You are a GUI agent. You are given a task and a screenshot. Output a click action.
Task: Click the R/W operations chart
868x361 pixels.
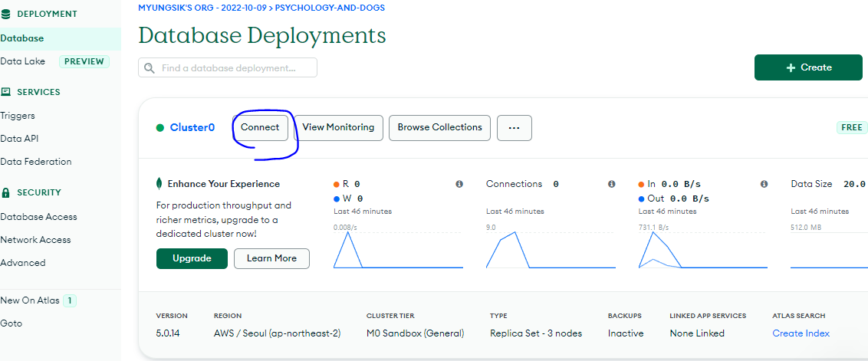(x=398, y=249)
